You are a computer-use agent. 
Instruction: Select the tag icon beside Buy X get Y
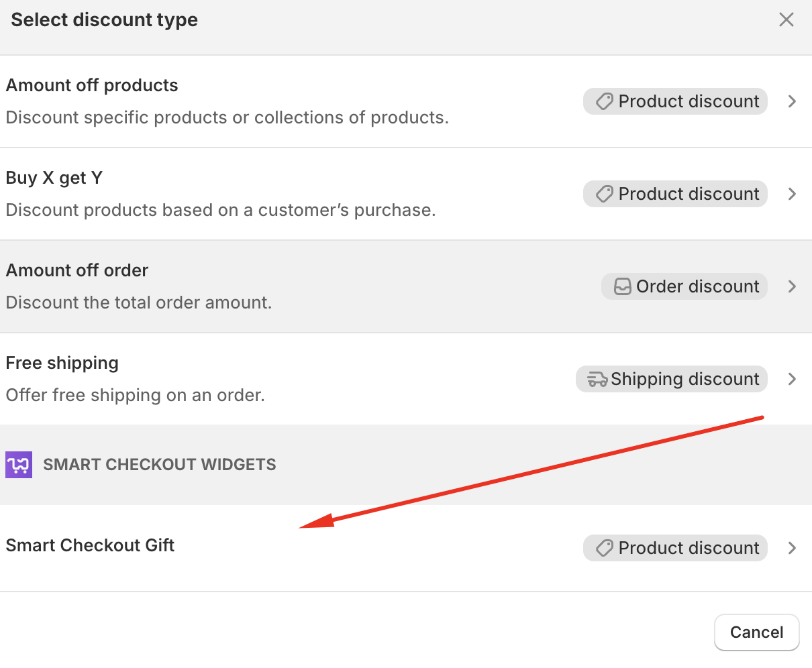point(604,194)
